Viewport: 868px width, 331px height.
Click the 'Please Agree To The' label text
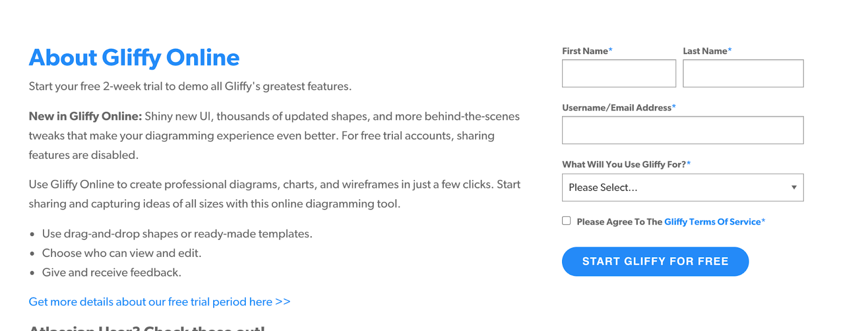[619, 222]
